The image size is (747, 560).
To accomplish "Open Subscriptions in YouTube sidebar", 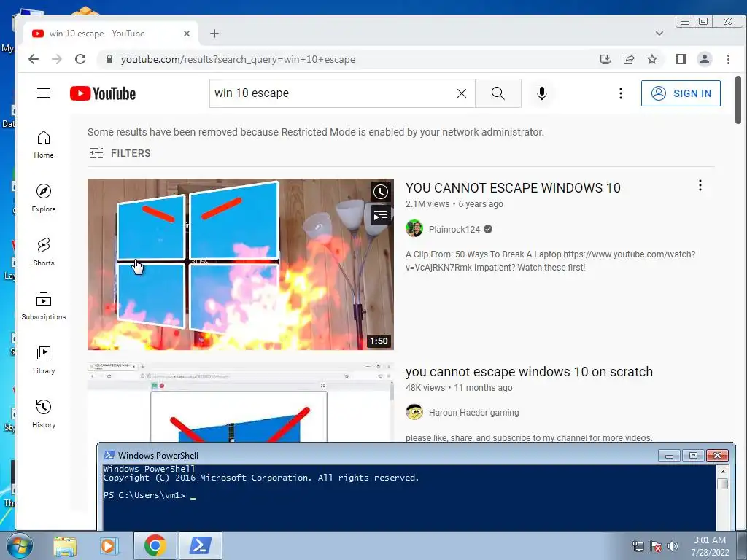I will (x=43, y=306).
